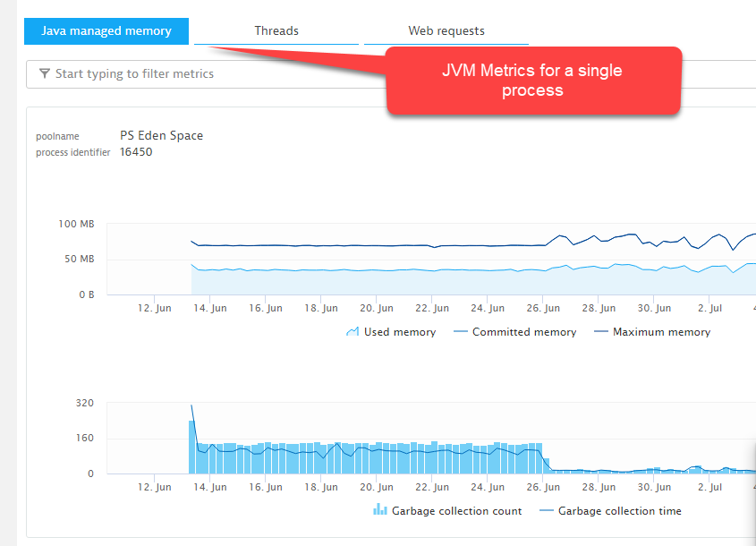Click the Garbage collection time line swatch
The image size is (756, 546).
pyautogui.click(x=547, y=511)
